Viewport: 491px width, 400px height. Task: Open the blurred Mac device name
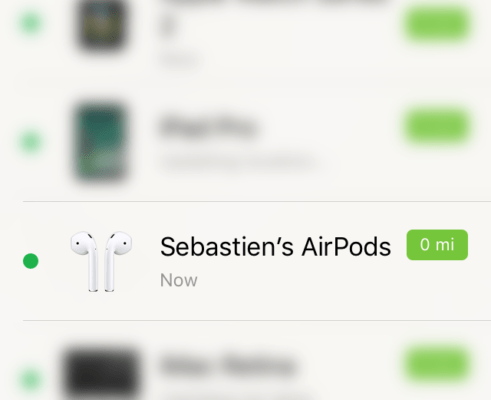(x=227, y=366)
